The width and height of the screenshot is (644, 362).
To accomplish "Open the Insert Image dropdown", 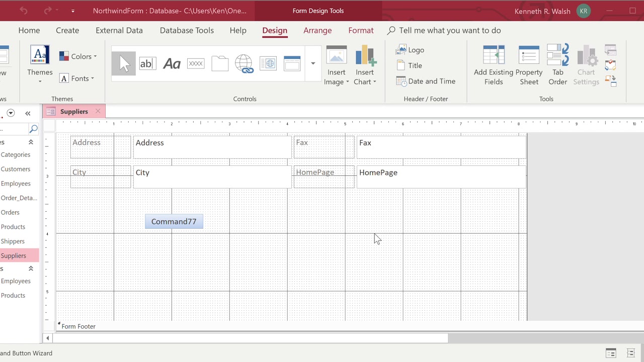I will click(337, 66).
